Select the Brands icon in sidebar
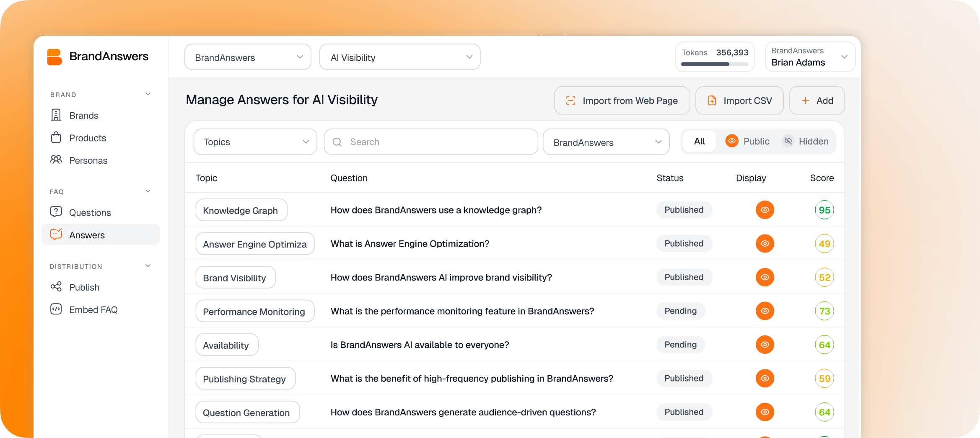Image resolution: width=980 pixels, height=438 pixels. tap(56, 115)
